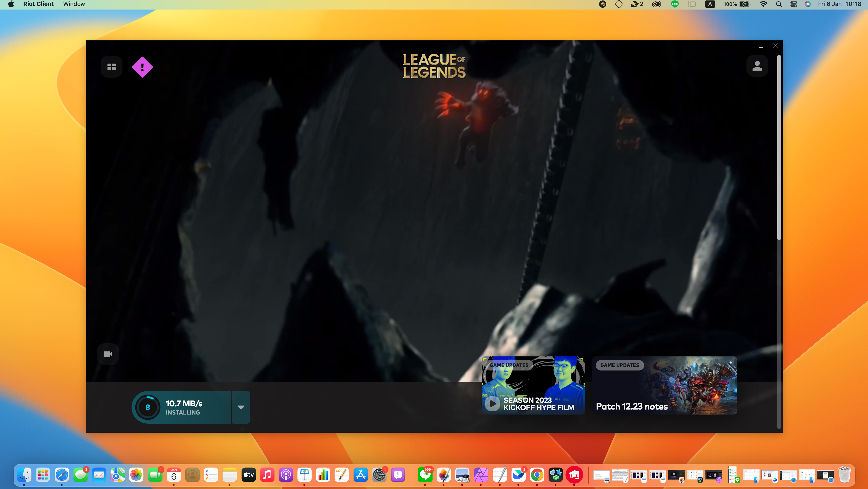
Task: Expand the install options dropdown arrow
Action: [241, 407]
